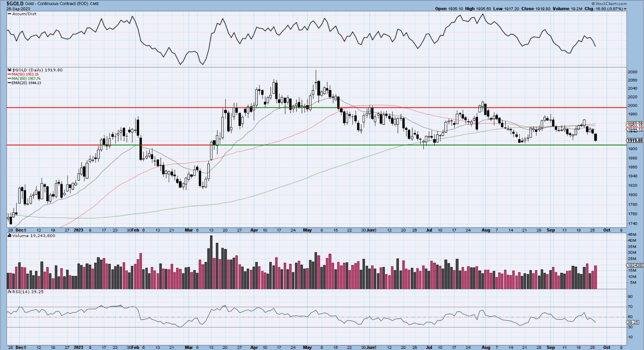Screen dimensions: 644x350
Task: Click the 1953.15 MA price tag on axis
Action: [x=635, y=125]
